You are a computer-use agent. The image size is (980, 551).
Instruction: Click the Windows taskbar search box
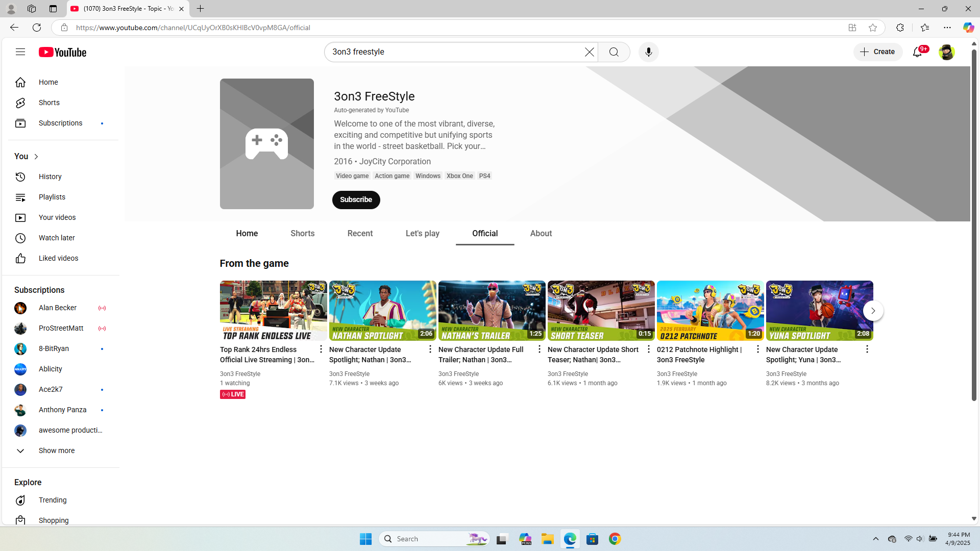pyautogui.click(x=435, y=539)
